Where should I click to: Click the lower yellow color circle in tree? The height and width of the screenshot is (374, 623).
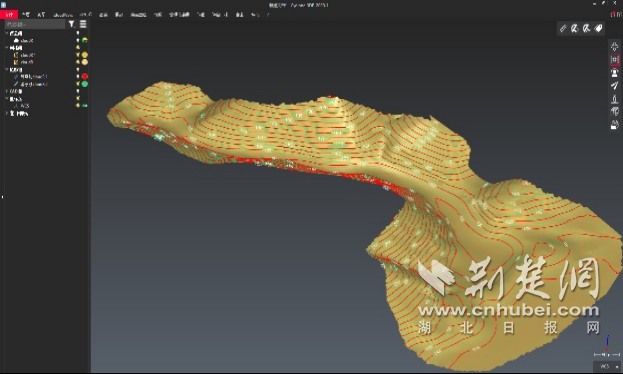(85, 62)
